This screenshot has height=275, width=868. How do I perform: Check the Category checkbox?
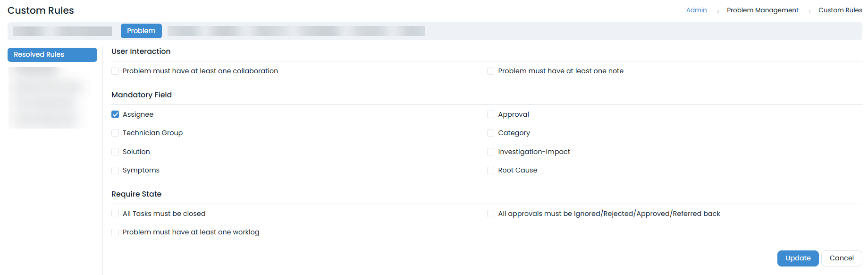pos(490,133)
